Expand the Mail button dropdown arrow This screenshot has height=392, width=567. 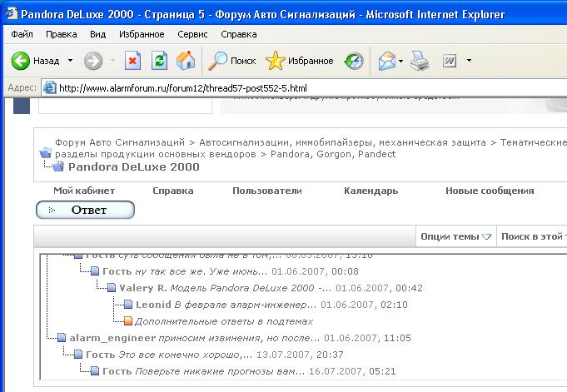(401, 61)
